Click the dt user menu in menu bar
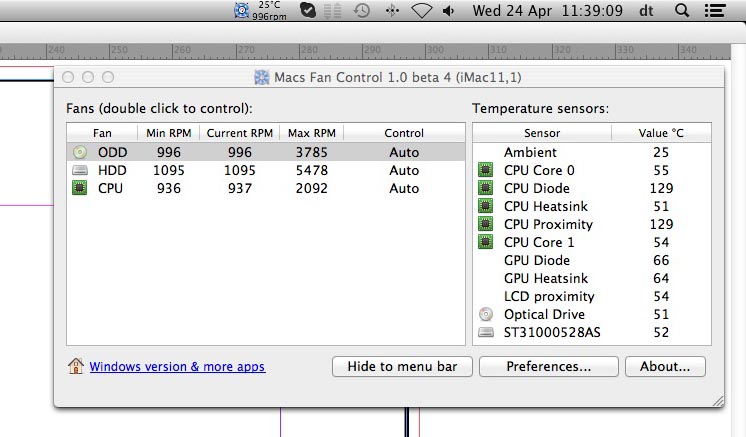Screen dimensions: 746x437 coord(646,10)
